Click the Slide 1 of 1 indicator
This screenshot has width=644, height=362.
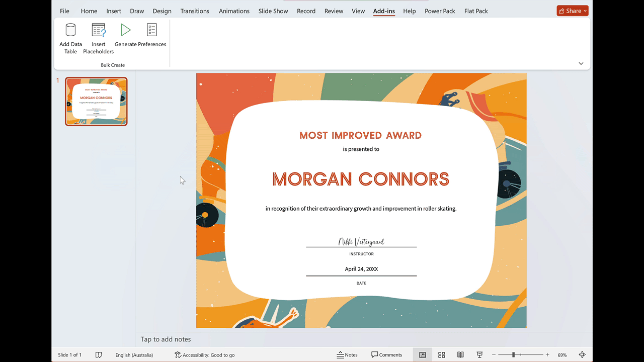click(70, 355)
